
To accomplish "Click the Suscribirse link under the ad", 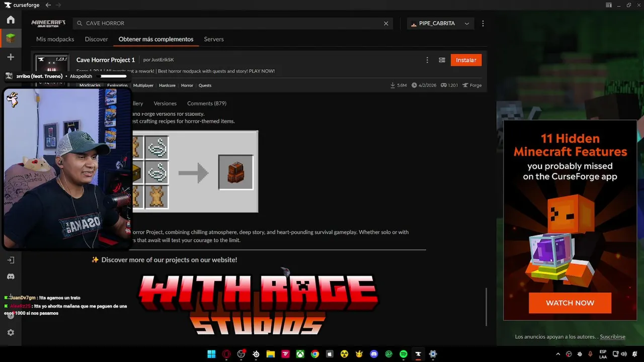I will (612, 337).
